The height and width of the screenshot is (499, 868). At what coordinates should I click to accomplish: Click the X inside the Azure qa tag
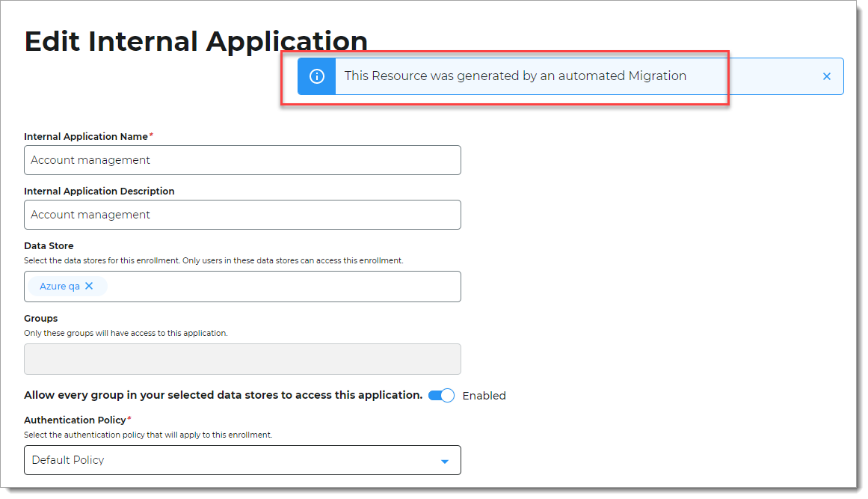point(87,285)
